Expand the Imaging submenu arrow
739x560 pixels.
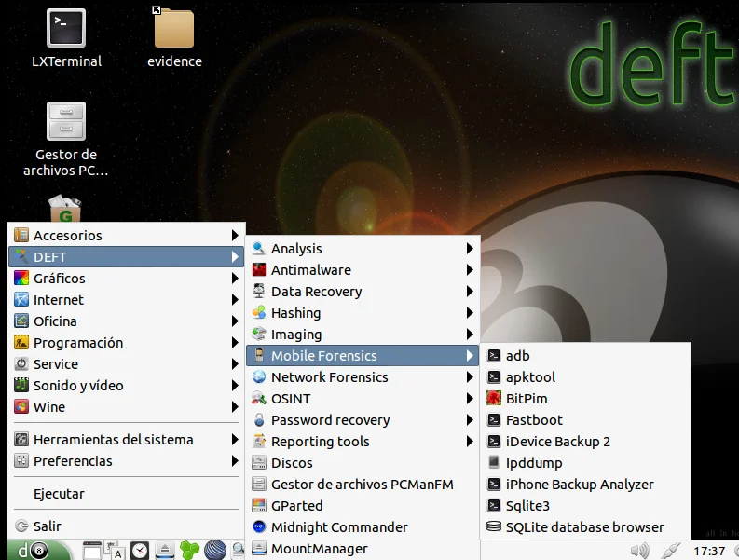[x=470, y=335]
